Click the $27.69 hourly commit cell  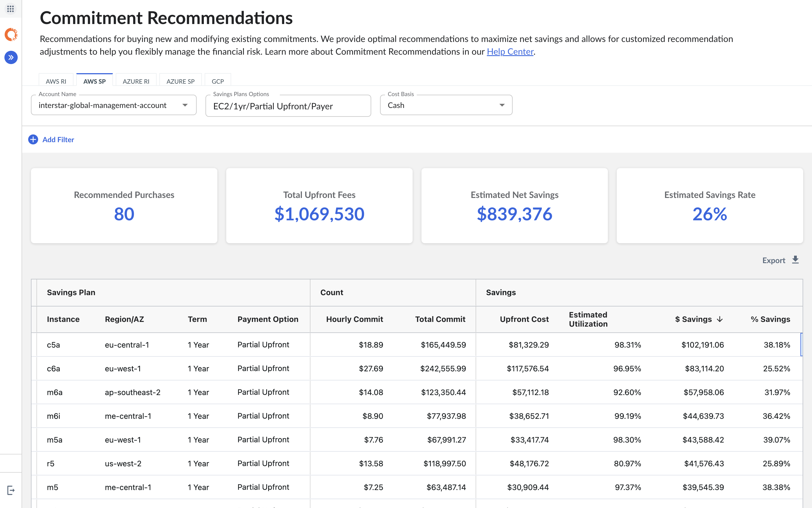point(371,369)
